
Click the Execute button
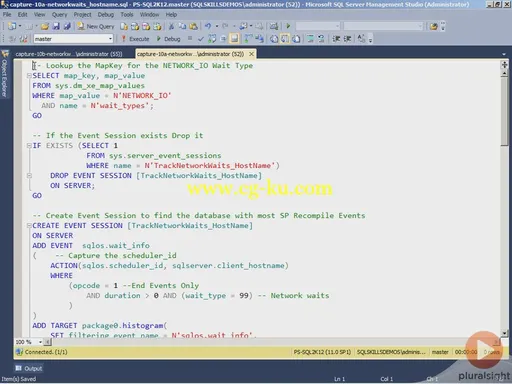pos(135,39)
